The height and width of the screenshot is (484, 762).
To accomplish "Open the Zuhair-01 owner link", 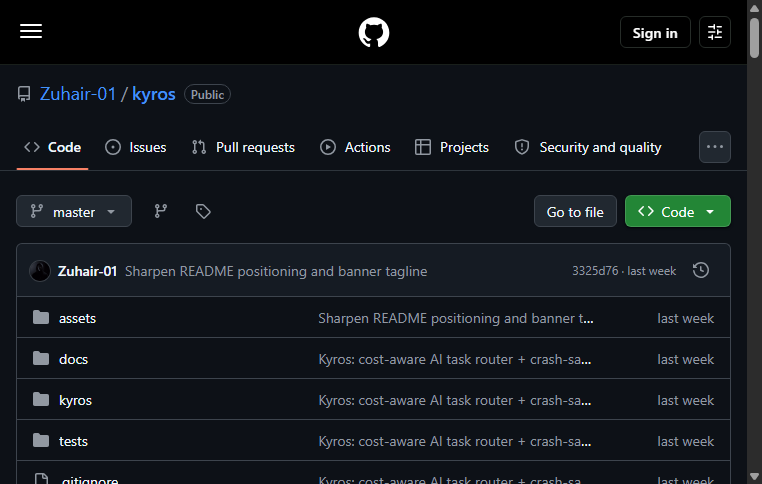I will pos(78,94).
